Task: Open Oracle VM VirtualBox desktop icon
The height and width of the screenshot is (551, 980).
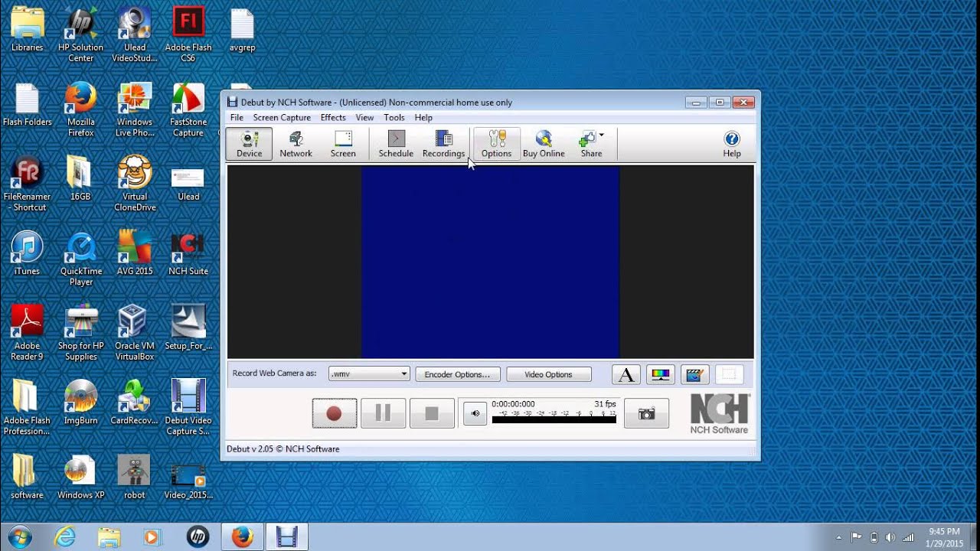Action: [135, 334]
